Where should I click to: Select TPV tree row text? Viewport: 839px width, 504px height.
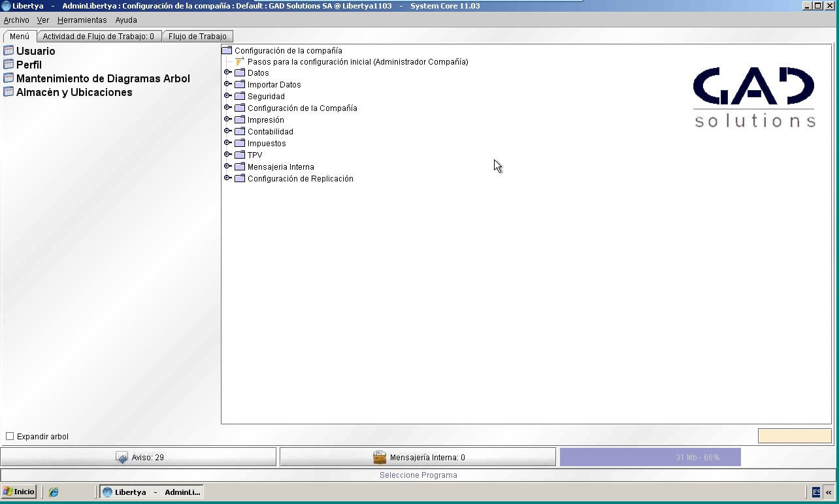(255, 155)
